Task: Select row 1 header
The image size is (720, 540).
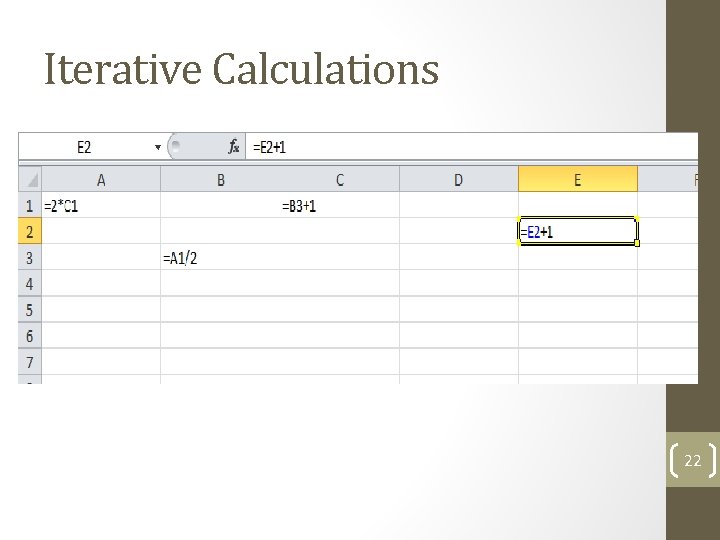Action: pos(30,206)
